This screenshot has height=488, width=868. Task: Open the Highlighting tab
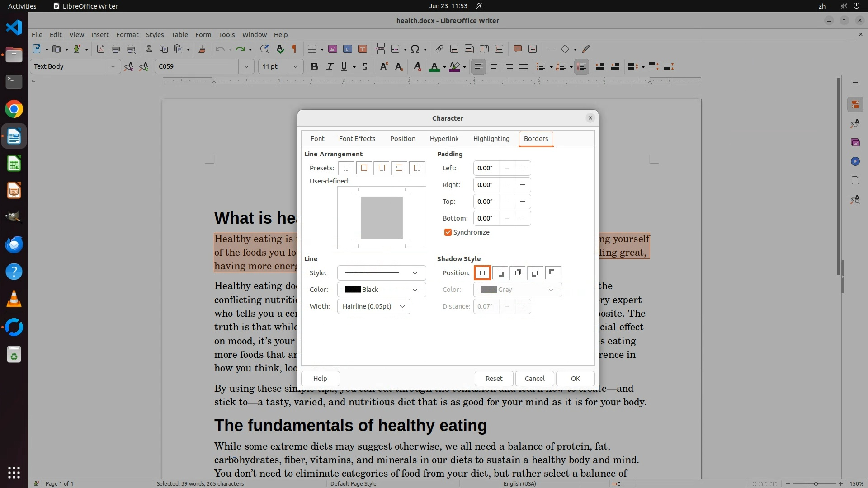(x=491, y=139)
